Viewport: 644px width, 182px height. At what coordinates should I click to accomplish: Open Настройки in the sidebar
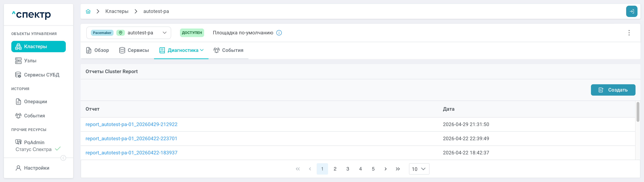coord(39,168)
